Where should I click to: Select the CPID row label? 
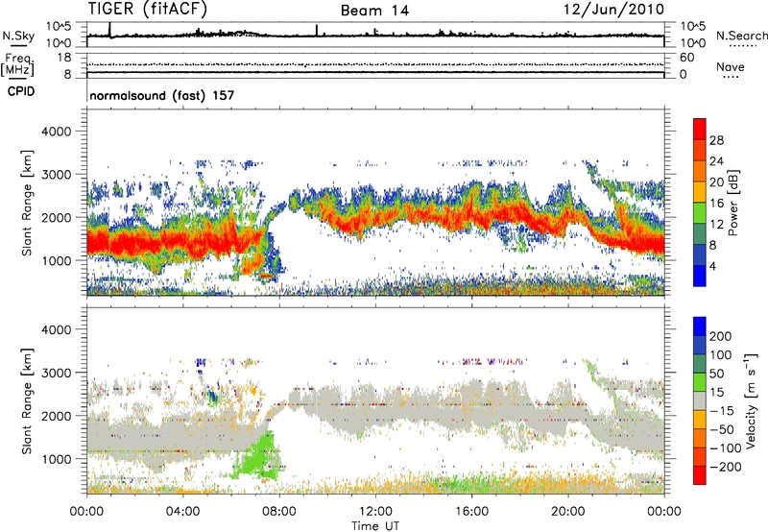pyautogui.click(x=21, y=91)
